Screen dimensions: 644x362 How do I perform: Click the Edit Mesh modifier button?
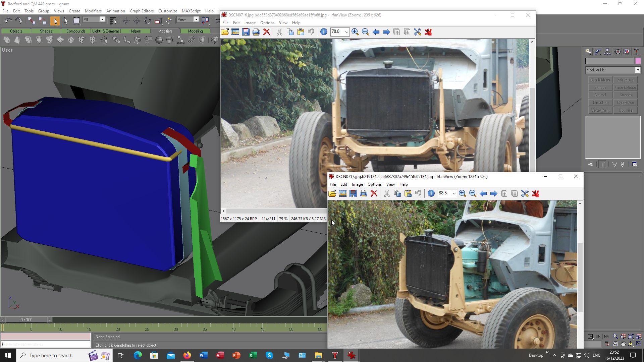(625, 80)
